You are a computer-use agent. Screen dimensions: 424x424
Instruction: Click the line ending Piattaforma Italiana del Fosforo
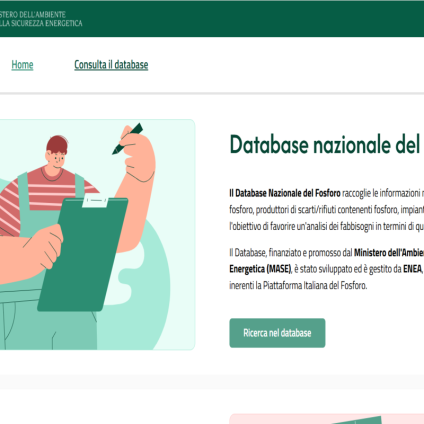click(298, 285)
